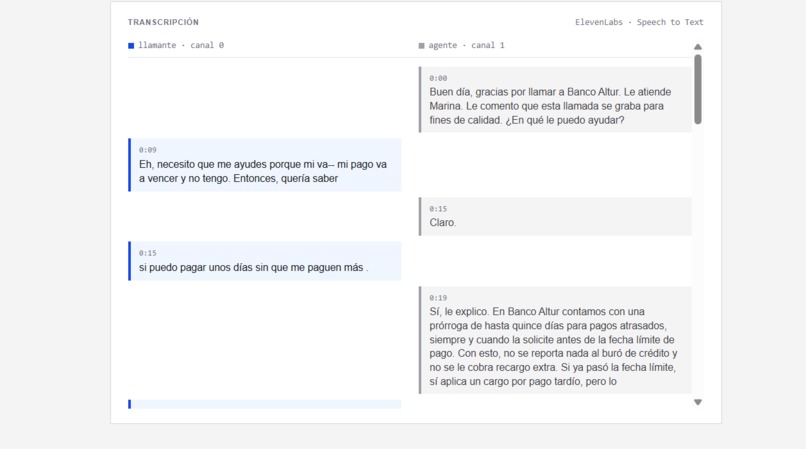The height and width of the screenshot is (449, 806).
Task: Select the message 'si puedo pagar unos días'
Action: pyautogui.click(x=265, y=261)
